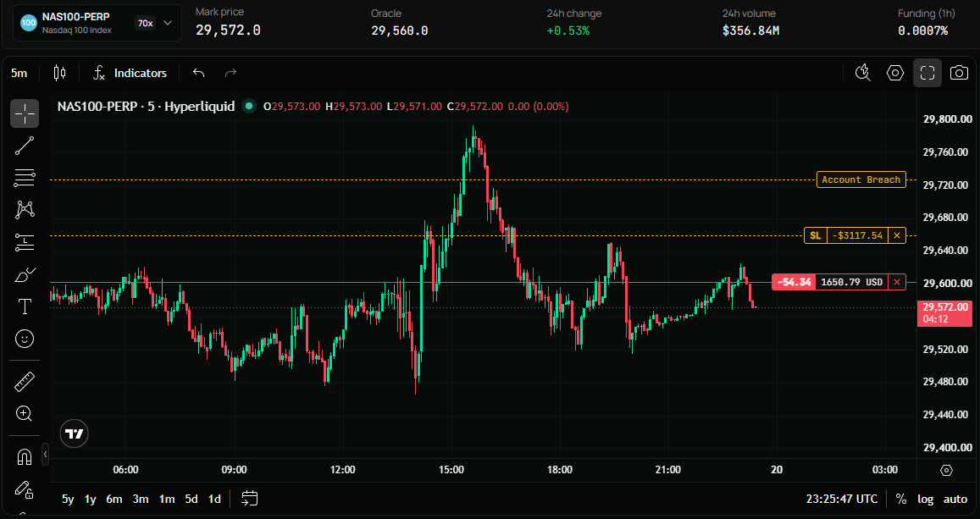Open the emoji icons tool
980x519 pixels.
pyautogui.click(x=25, y=339)
